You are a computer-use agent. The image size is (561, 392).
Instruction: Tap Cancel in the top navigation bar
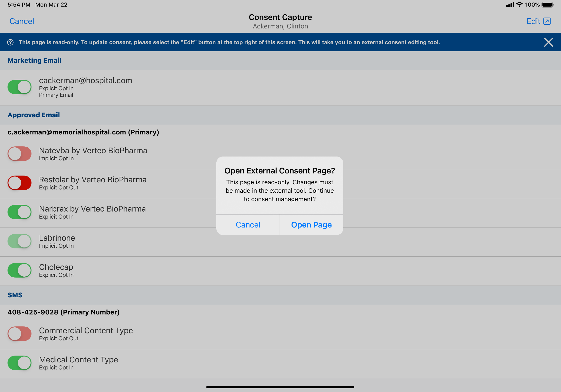tap(22, 21)
